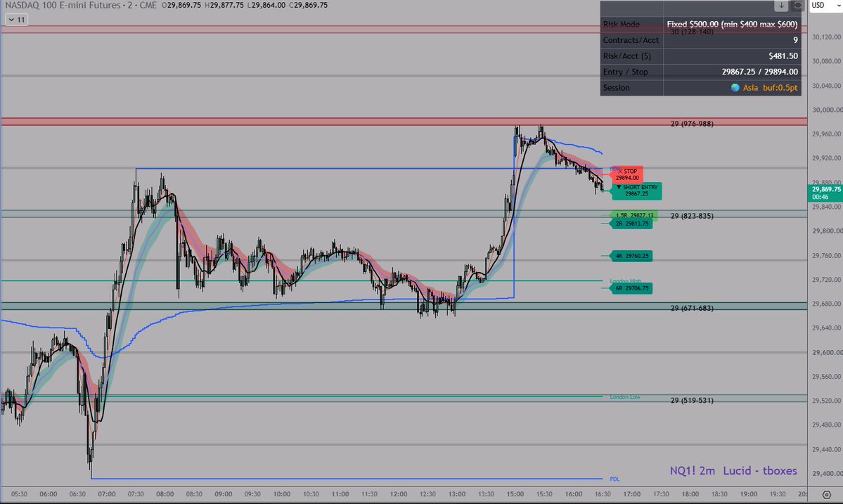Click the 29,600.00 price axis label
843x504 pixels.
click(826, 352)
